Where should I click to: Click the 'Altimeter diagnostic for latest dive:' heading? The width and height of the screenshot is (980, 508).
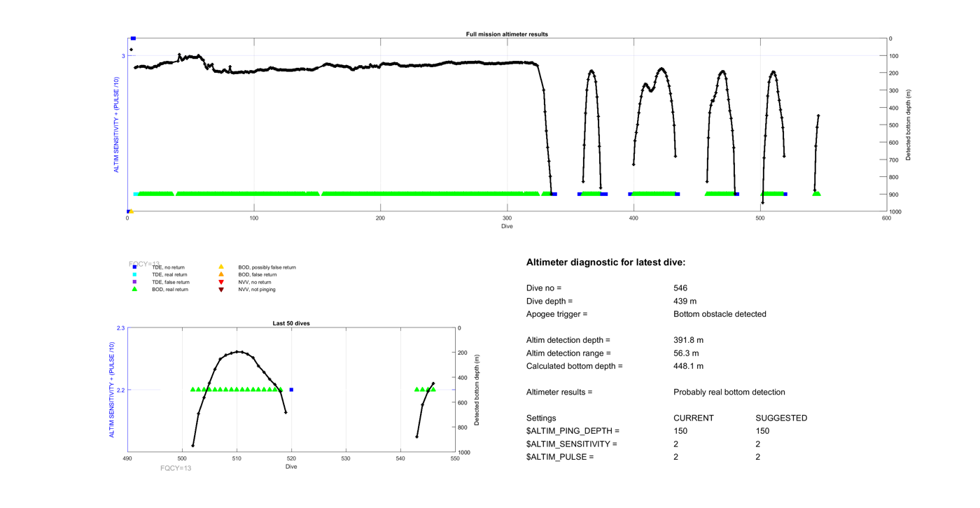pos(605,262)
